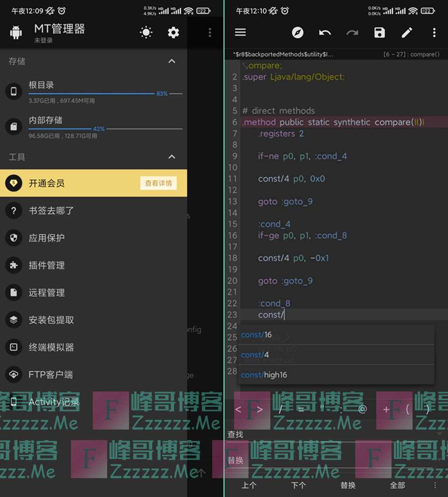
Task: Insert the > symbol key
Action: point(259,409)
